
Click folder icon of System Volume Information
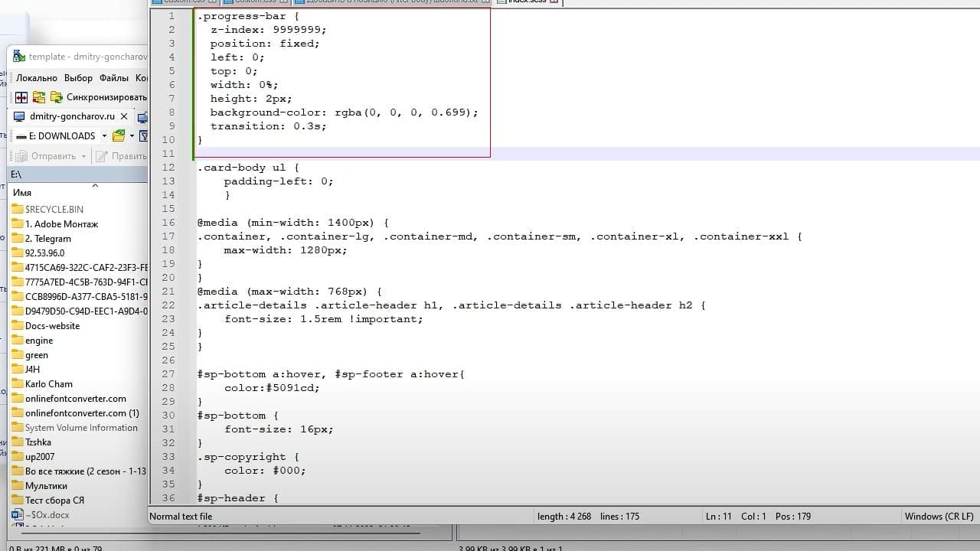coord(18,427)
